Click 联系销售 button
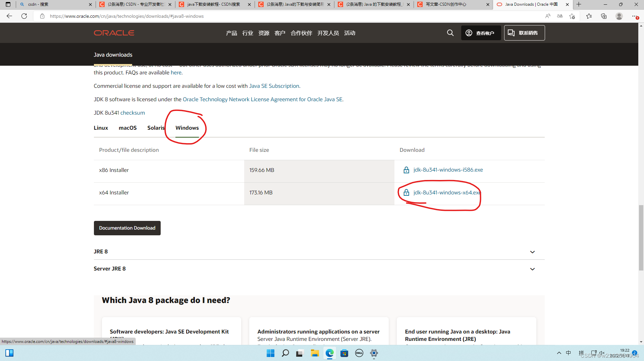Image resolution: width=644 pixels, height=361 pixels. [524, 33]
